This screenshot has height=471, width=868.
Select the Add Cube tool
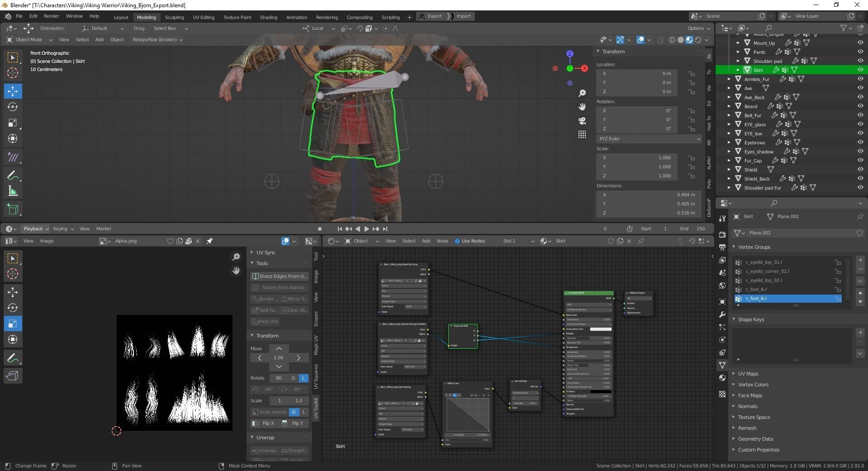coord(13,209)
